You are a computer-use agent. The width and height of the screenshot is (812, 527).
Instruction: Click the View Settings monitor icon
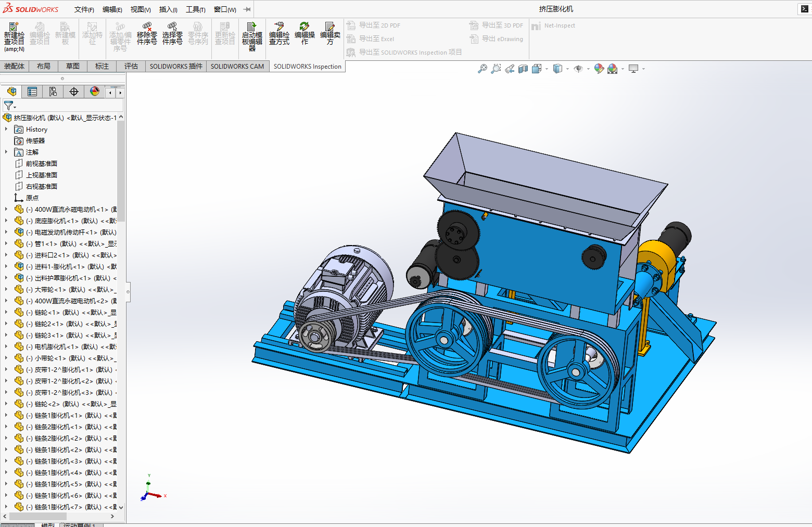click(633, 69)
